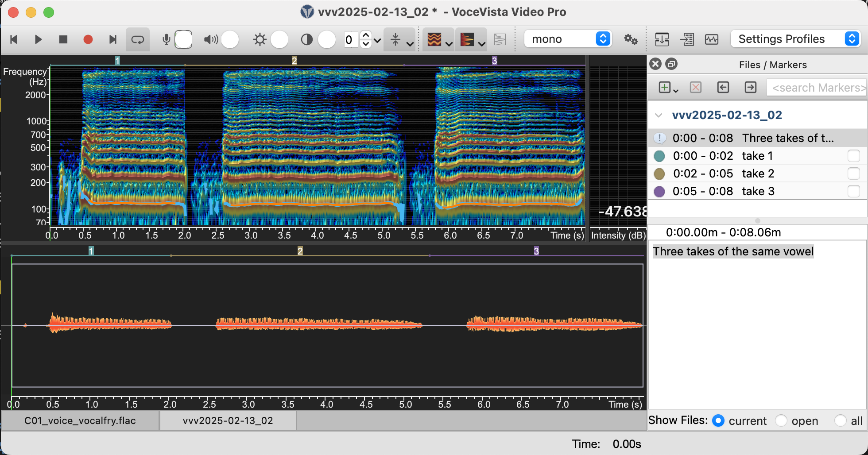Close the Files / Markers panel
868x455 pixels.
point(655,64)
